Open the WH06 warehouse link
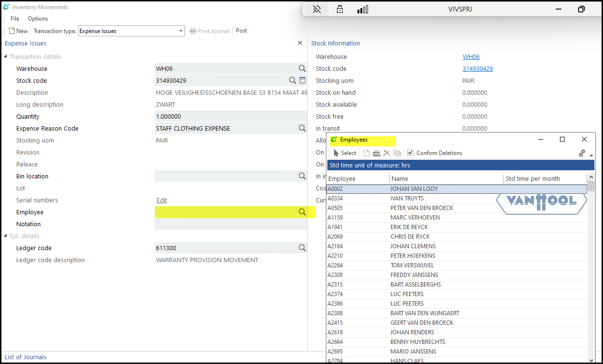 [471, 57]
